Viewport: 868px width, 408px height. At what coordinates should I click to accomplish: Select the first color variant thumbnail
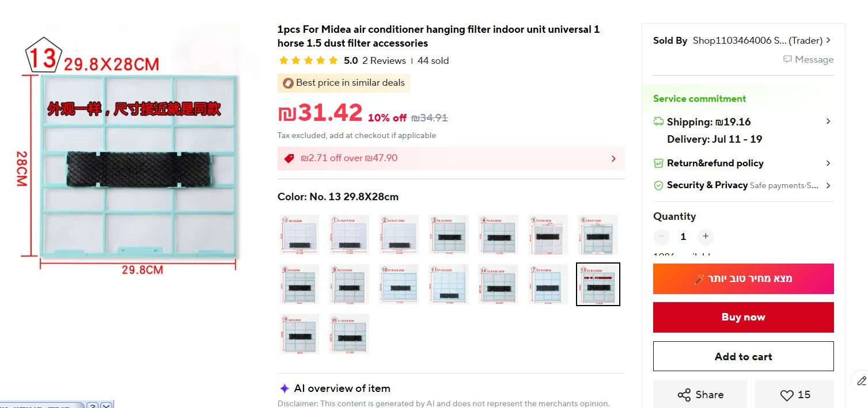tap(299, 234)
